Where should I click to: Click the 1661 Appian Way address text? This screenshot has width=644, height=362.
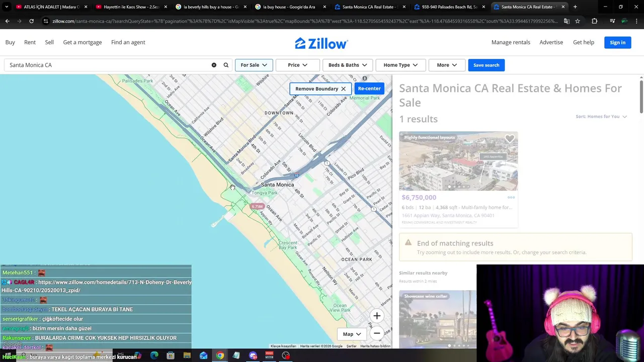(x=448, y=216)
